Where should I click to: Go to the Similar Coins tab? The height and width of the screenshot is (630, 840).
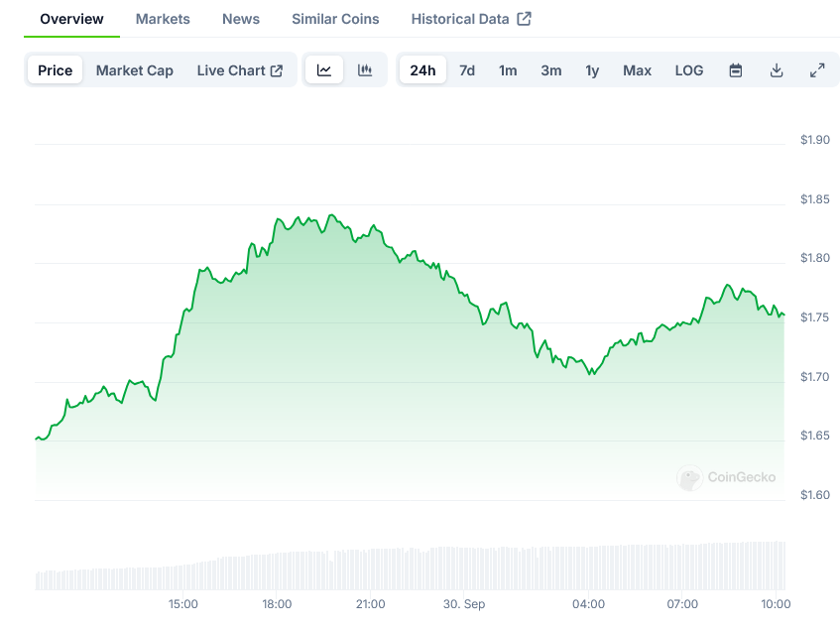coord(335,19)
